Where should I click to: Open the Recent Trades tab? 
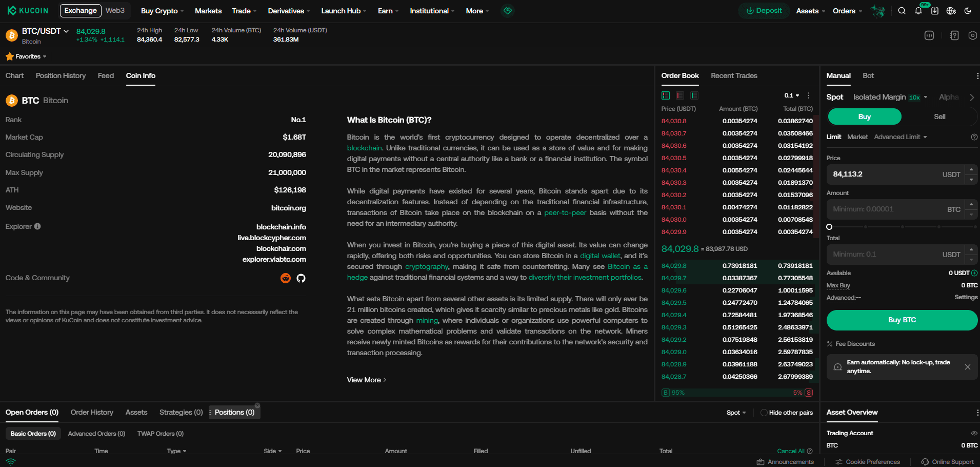[734, 75]
